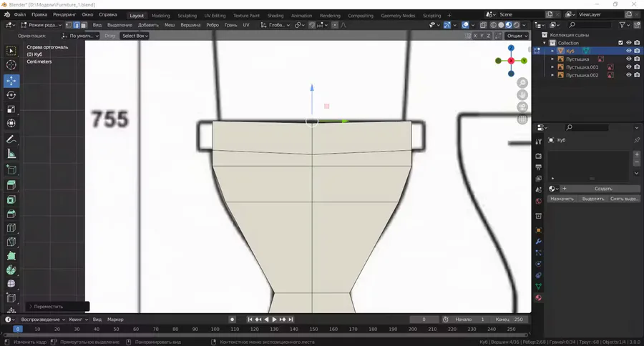Switch to the UV Editing workspace tab
This screenshot has height=346, width=644.
click(x=215, y=16)
